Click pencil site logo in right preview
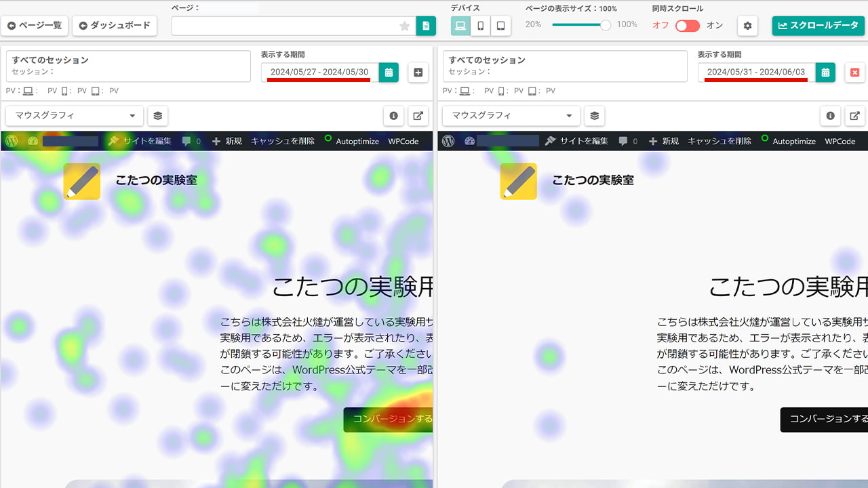868x488 pixels. tap(519, 181)
